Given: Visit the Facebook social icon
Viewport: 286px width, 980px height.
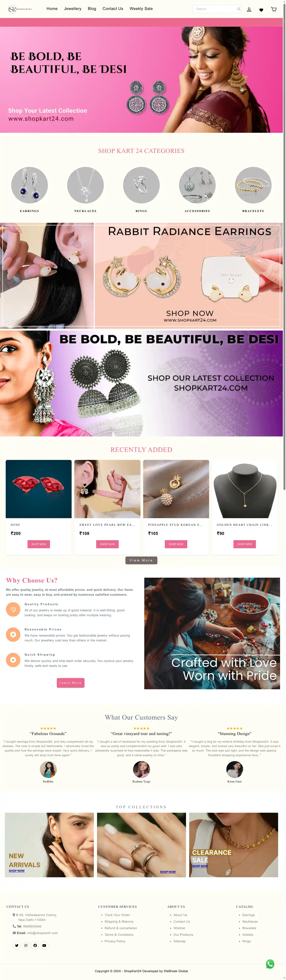Looking at the screenshot, I should [35, 945].
